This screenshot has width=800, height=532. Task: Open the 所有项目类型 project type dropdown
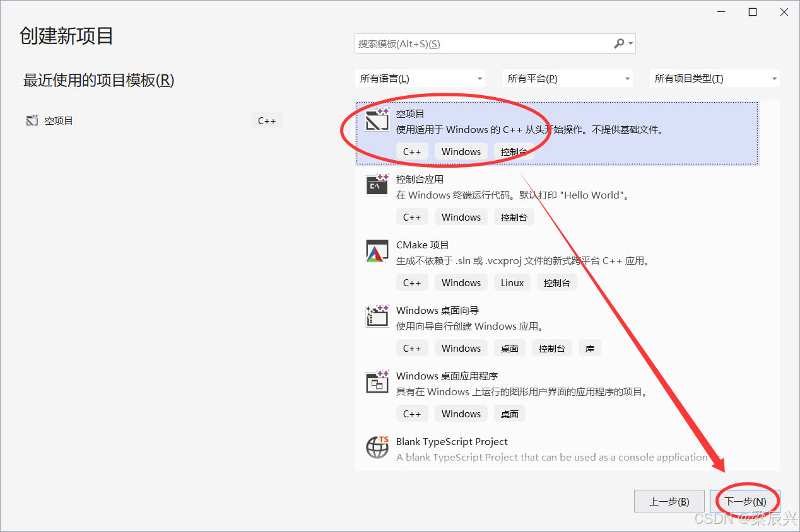(x=715, y=79)
